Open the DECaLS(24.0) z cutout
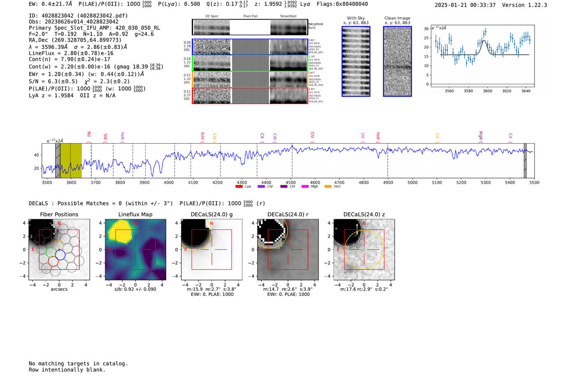The image size is (576, 392). tap(364, 250)
